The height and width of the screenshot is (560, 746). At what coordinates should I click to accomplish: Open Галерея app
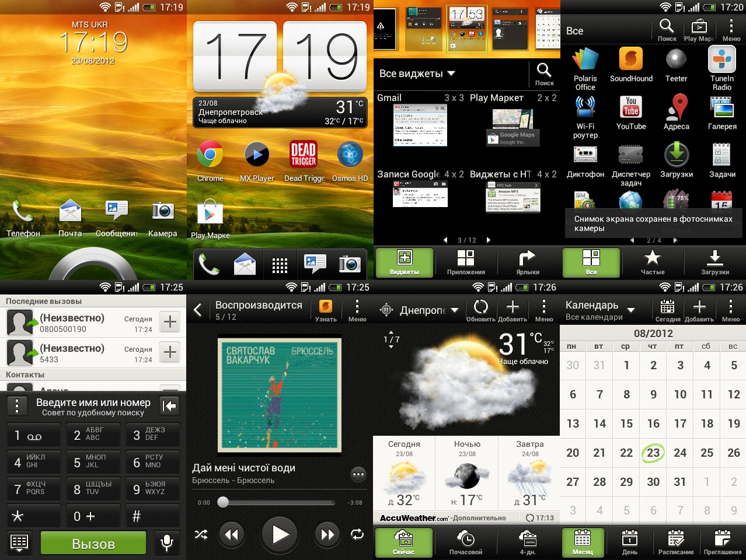[722, 107]
